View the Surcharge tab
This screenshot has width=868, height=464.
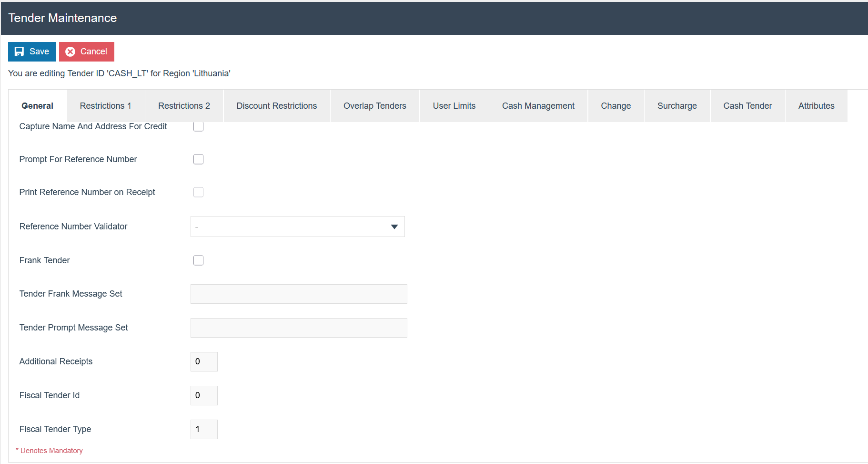coord(676,106)
